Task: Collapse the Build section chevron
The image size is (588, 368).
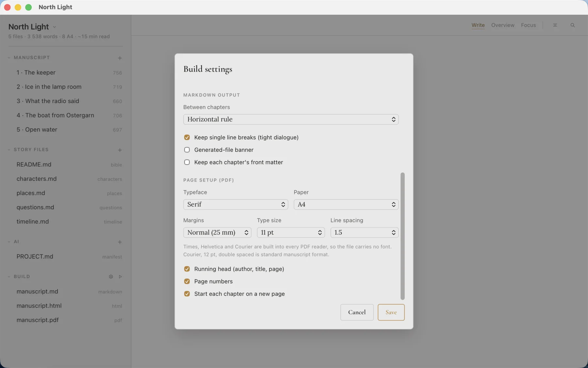Action: pos(9,276)
